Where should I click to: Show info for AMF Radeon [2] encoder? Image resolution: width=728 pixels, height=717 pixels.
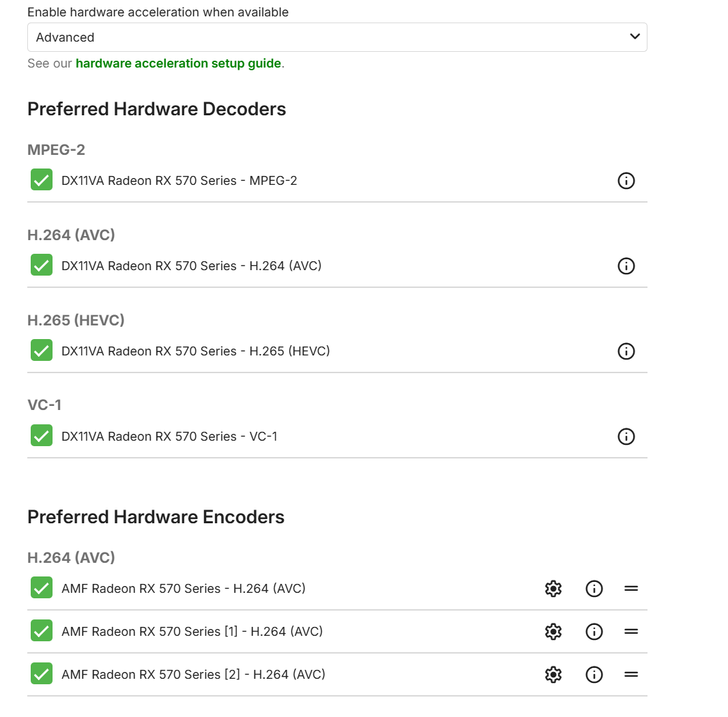pyautogui.click(x=594, y=675)
